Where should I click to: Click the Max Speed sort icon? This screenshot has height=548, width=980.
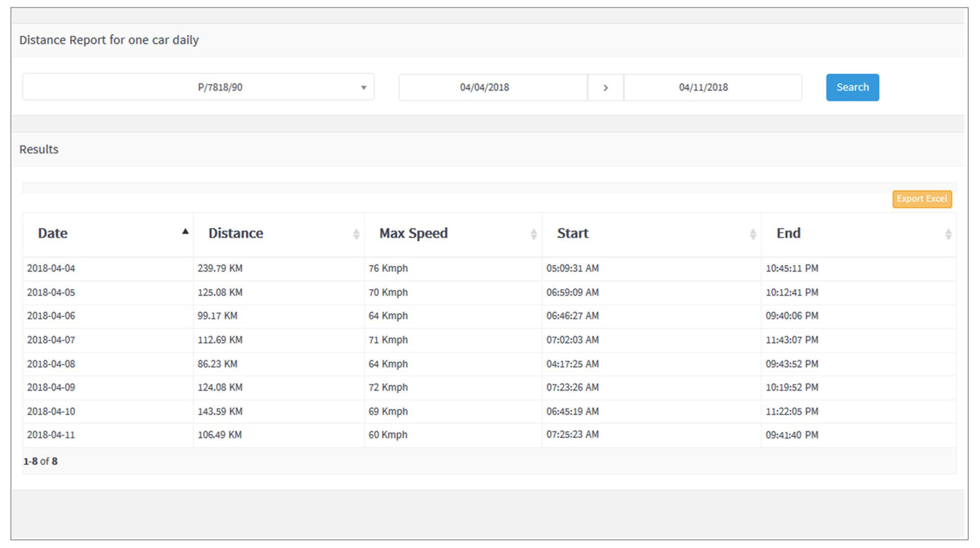[534, 234]
